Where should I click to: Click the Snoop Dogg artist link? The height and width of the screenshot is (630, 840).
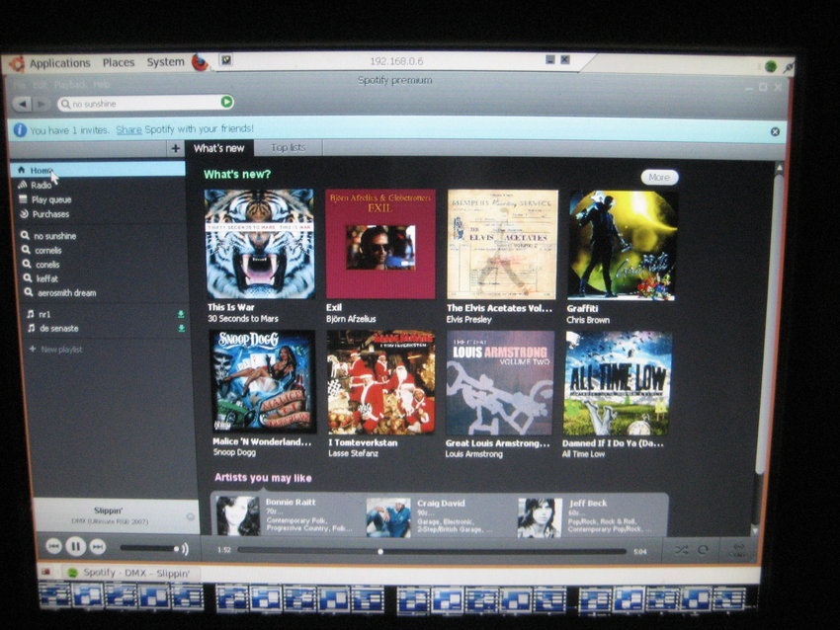pyautogui.click(x=234, y=452)
